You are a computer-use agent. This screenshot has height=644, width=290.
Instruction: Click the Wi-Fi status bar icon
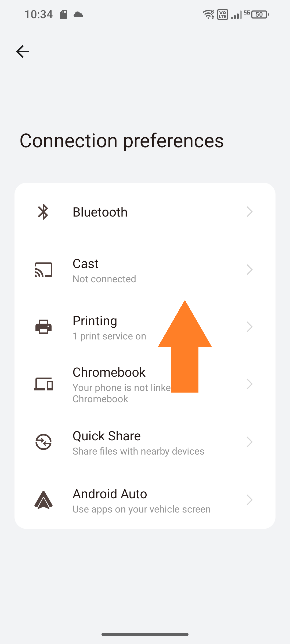coord(208,14)
